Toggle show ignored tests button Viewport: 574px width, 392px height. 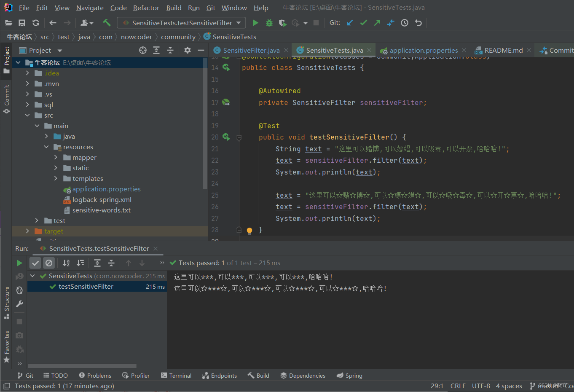pos(49,263)
